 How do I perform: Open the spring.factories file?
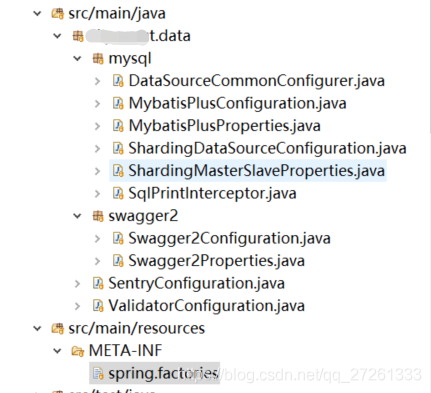[x=163, y=373]
